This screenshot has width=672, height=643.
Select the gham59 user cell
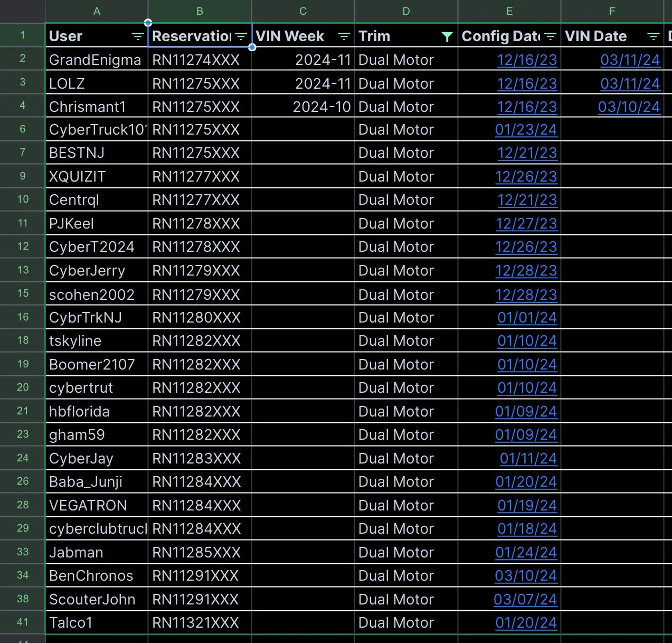(97, 434)
